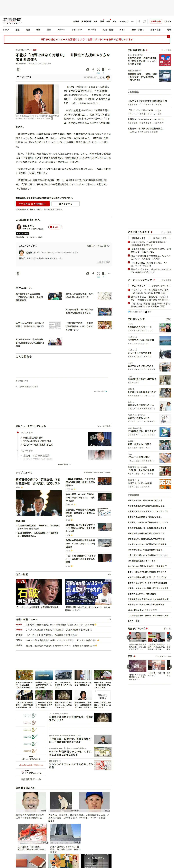
Task: Click next arrow on 動画ランキング carousel
Action: [x=170, y=637]
